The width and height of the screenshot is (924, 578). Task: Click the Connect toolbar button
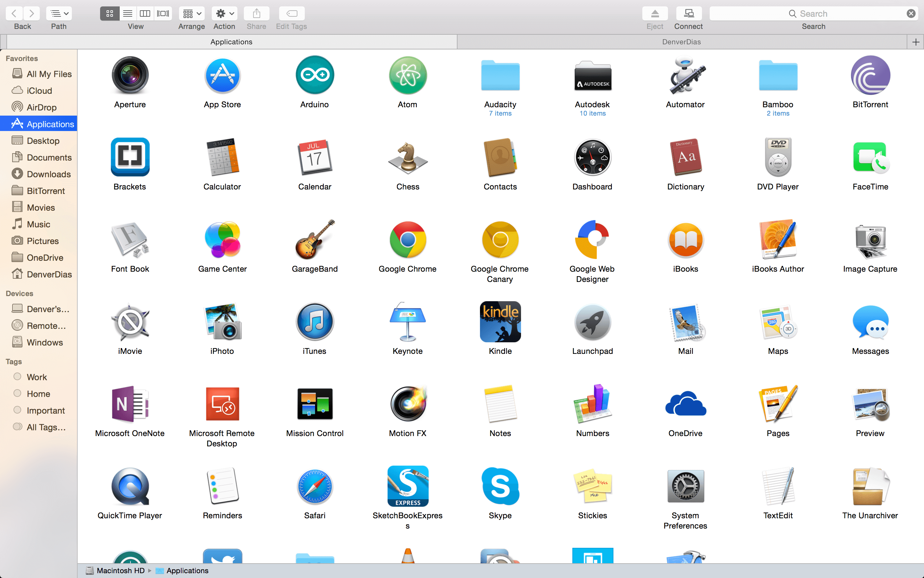tap(689, 13)
